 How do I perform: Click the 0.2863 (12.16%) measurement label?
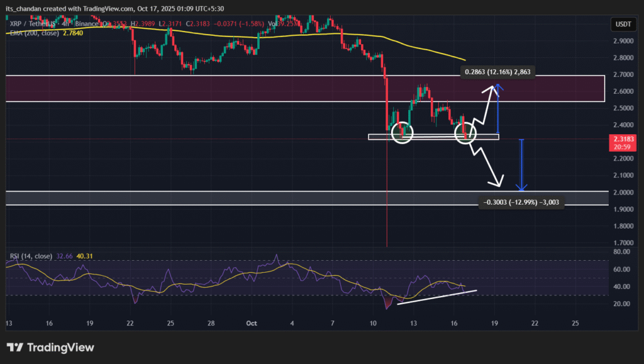(497, 72)
